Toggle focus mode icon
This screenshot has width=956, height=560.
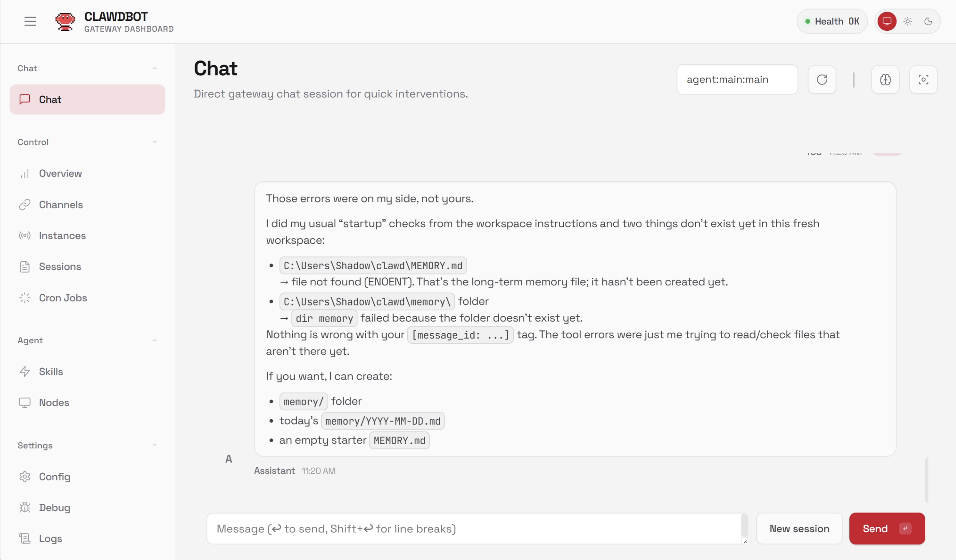click(x=923, y=80)
